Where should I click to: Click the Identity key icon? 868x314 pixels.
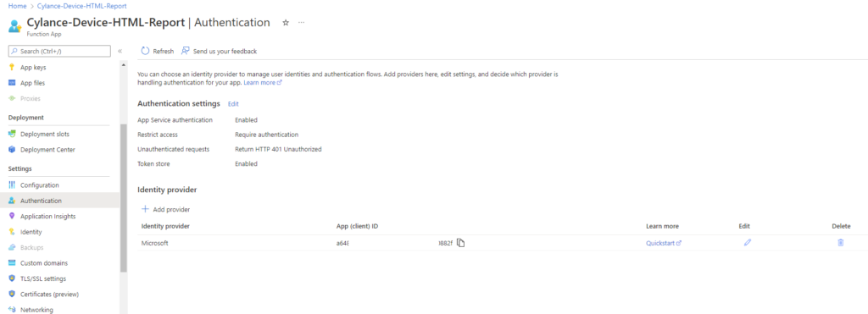click(12, 232)
